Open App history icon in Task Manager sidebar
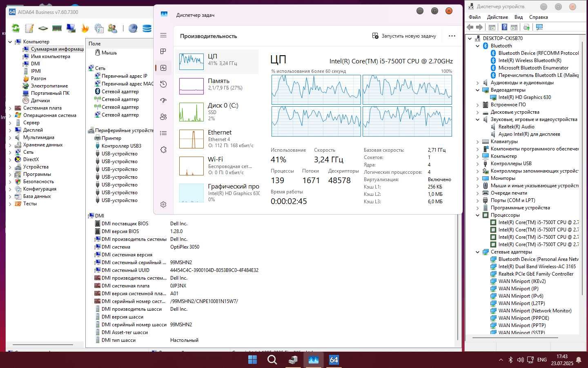 163,84
